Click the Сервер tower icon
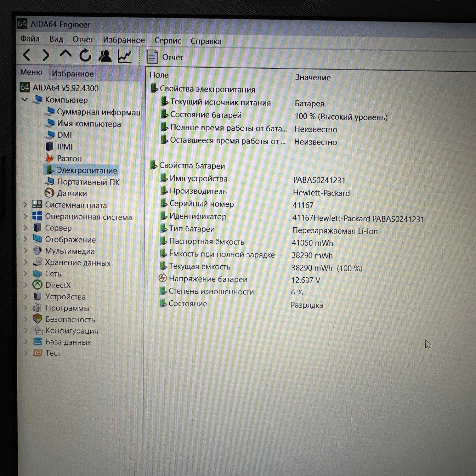 coord(37,227)
